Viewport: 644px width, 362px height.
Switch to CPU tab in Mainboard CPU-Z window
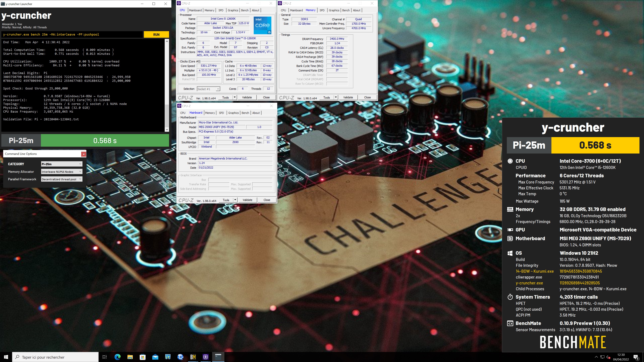183,113
